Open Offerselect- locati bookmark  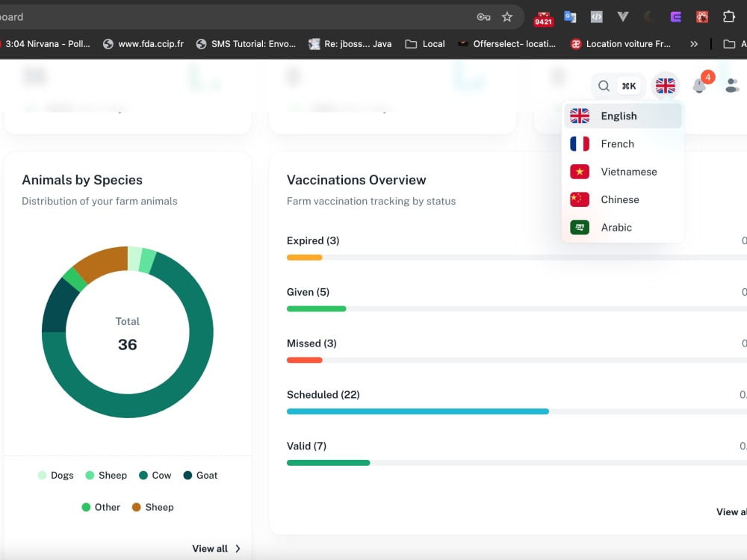pos(507,44)
